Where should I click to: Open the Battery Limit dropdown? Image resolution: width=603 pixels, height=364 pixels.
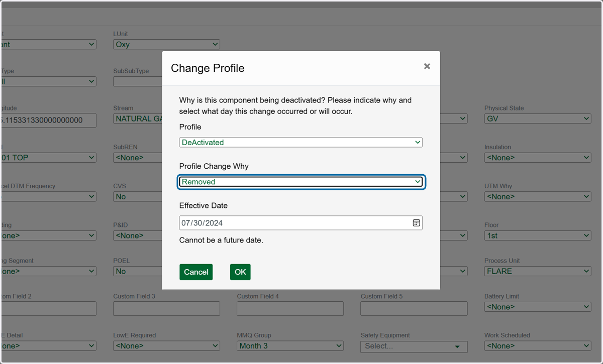pyautogui.click(x=538, y=307)
